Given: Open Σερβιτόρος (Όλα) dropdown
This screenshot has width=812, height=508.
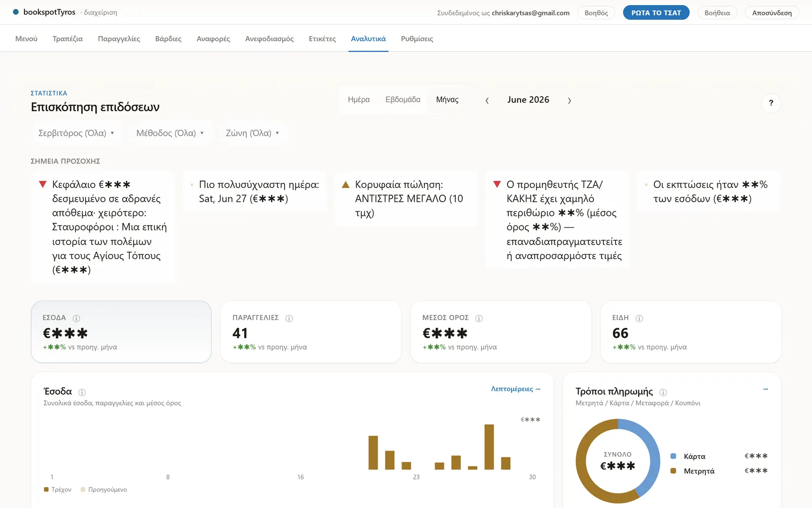Looking at the screenshot, I should tap(77, 133).
